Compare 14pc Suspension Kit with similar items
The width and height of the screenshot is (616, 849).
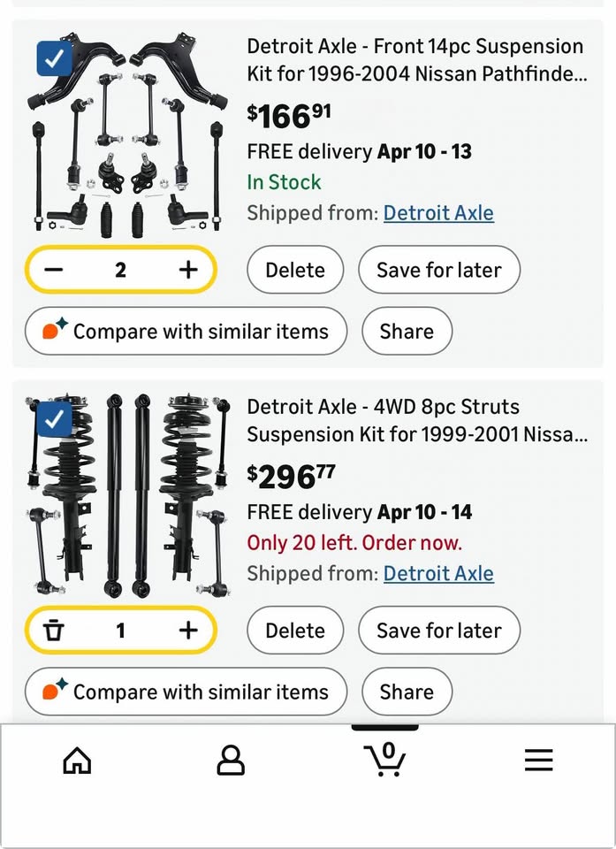[186, 331]
